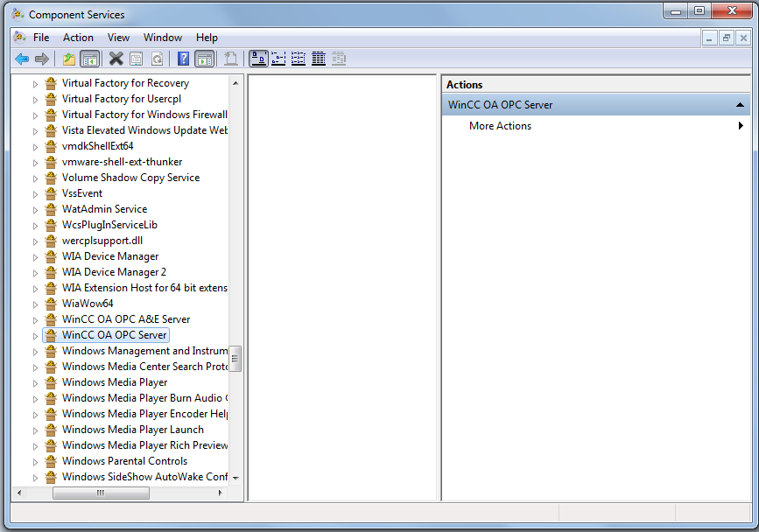Open the Action menu
This screenshot has height=532, width=759.
(78, 38)
